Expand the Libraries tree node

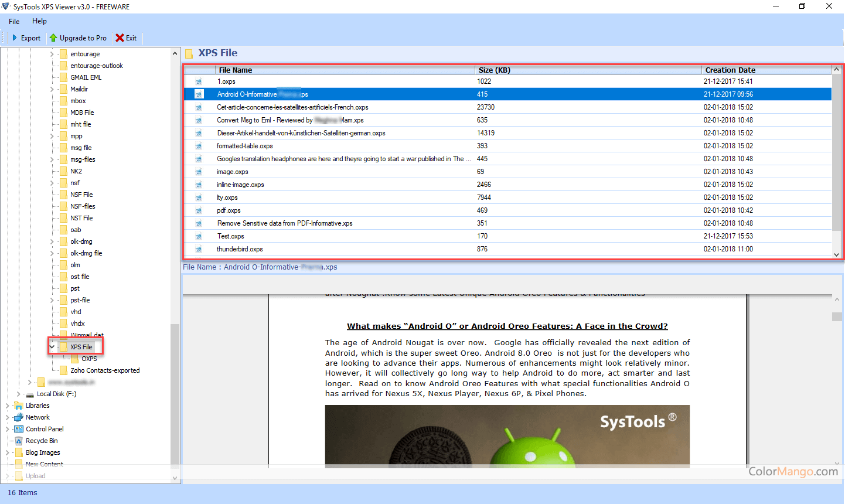(8, 406)
